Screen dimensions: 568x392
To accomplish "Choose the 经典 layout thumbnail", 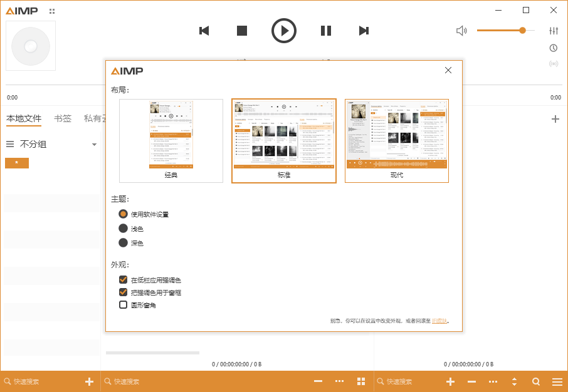I will [x=171, y=141].
